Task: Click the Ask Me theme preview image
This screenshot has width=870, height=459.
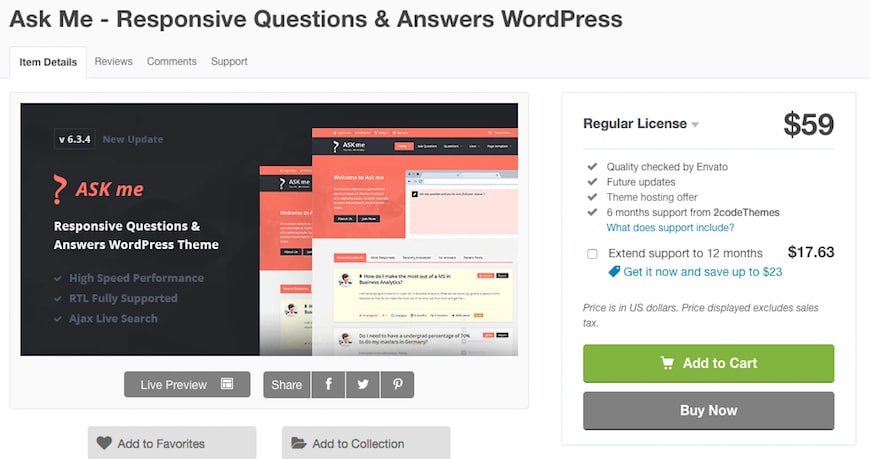Action: [269, 229]
